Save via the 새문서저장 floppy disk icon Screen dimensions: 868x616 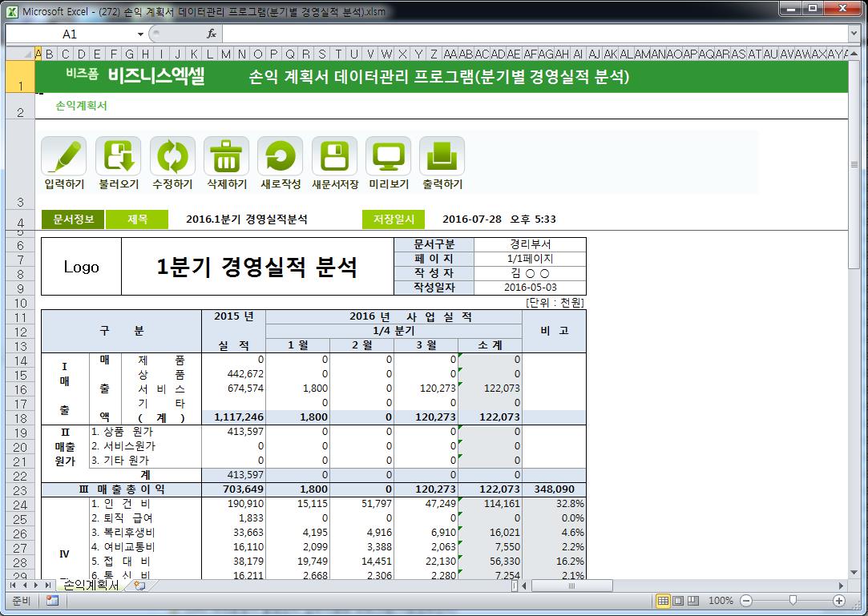[x=334, y=156]
